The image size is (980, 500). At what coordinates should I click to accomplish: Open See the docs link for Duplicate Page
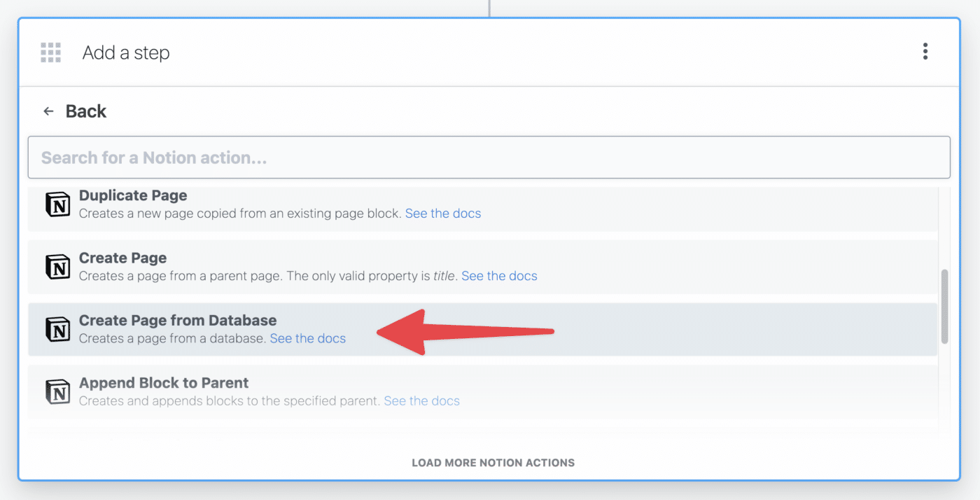coord(443,214)
